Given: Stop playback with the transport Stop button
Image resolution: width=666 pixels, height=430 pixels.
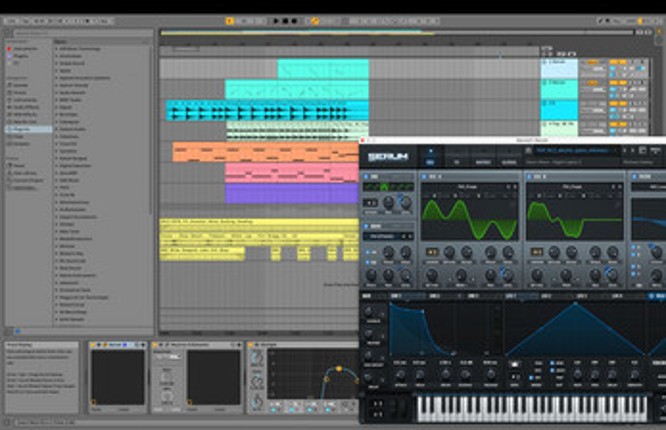Looking at the screenshot, I should 285,20.
